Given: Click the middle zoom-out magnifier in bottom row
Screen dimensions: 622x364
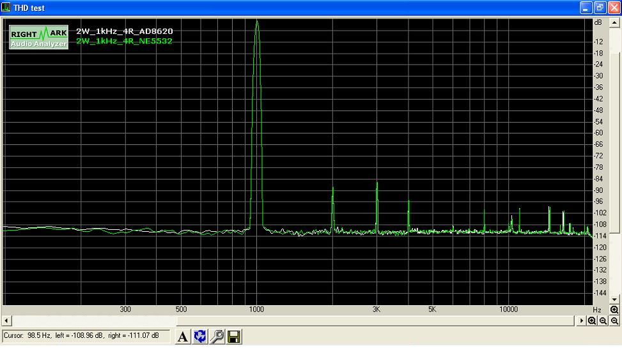Looking at the screenshot, I should 603,321.
